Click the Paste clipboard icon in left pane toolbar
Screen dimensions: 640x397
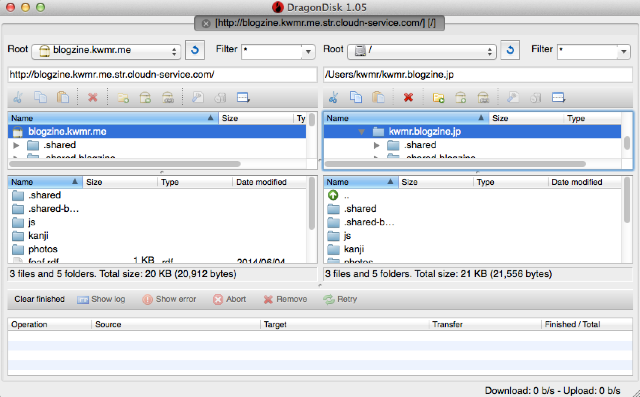pos(63,98)
